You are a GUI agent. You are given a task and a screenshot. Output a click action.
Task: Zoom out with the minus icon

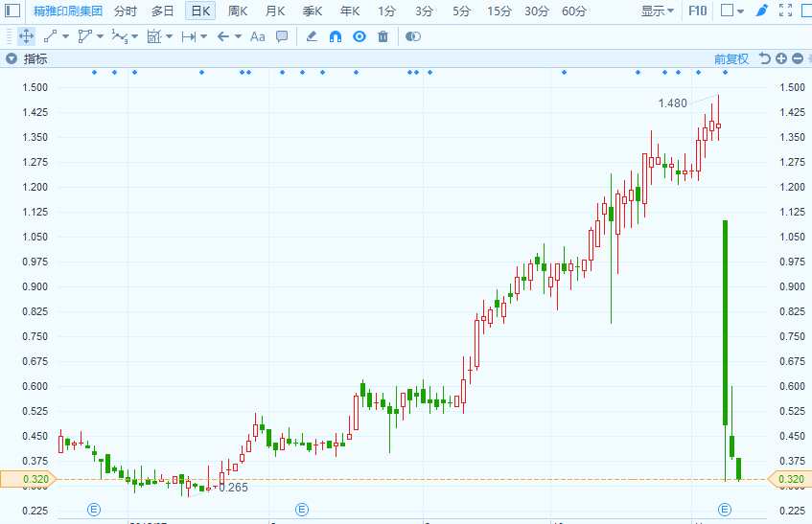798,58
